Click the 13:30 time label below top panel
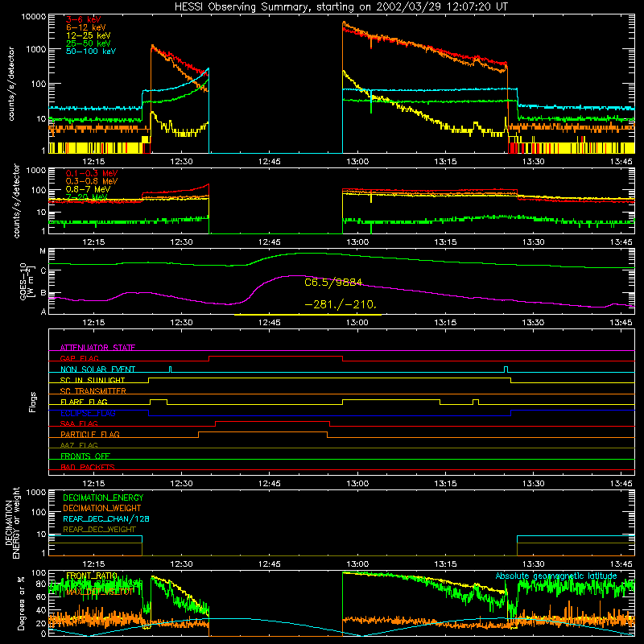Image resolution: width=644 pixels, height=644 pixels. [x=533, y=162]
